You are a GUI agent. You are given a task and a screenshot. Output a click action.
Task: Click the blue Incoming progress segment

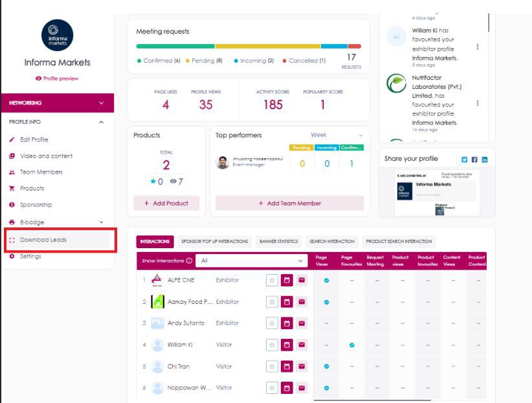334,46
